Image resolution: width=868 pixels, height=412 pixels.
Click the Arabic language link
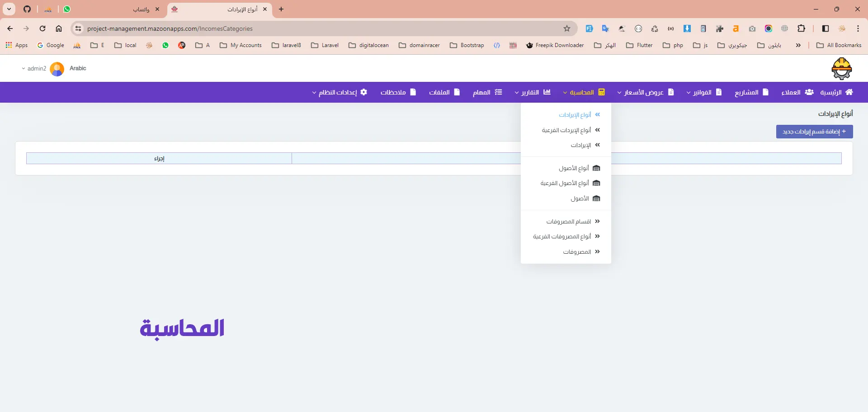point(78,68)
